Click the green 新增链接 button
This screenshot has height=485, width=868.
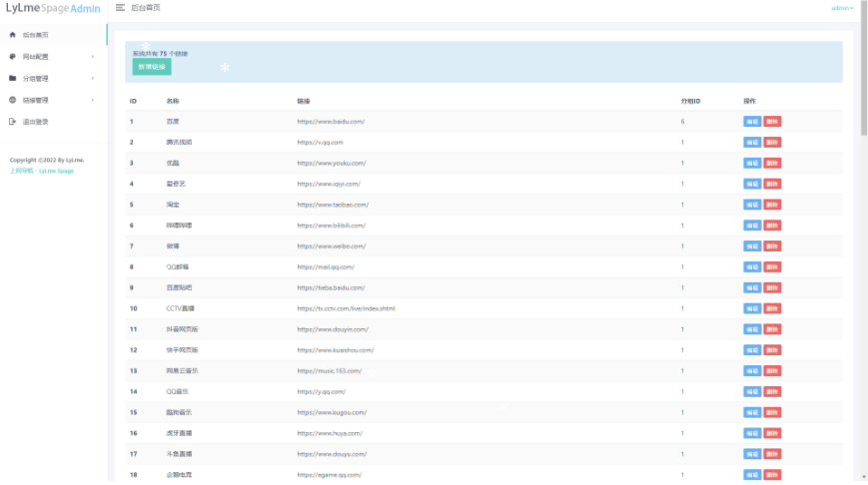click(152, 67)
